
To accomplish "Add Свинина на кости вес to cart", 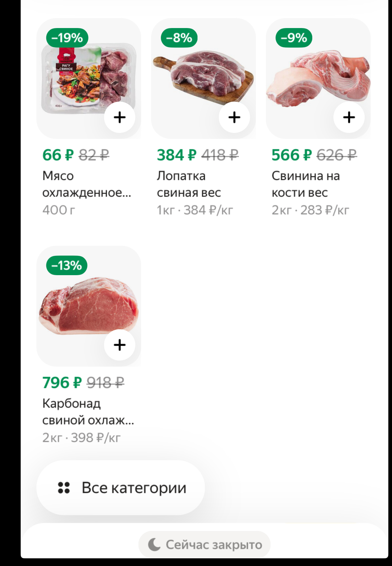I will point(349,117).
